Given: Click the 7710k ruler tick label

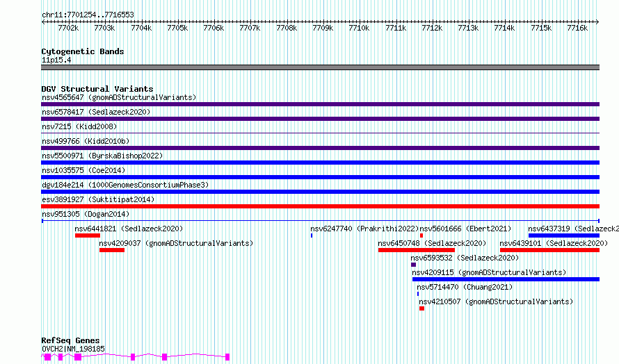Looking at the screenshot, I should coord(360,28).
